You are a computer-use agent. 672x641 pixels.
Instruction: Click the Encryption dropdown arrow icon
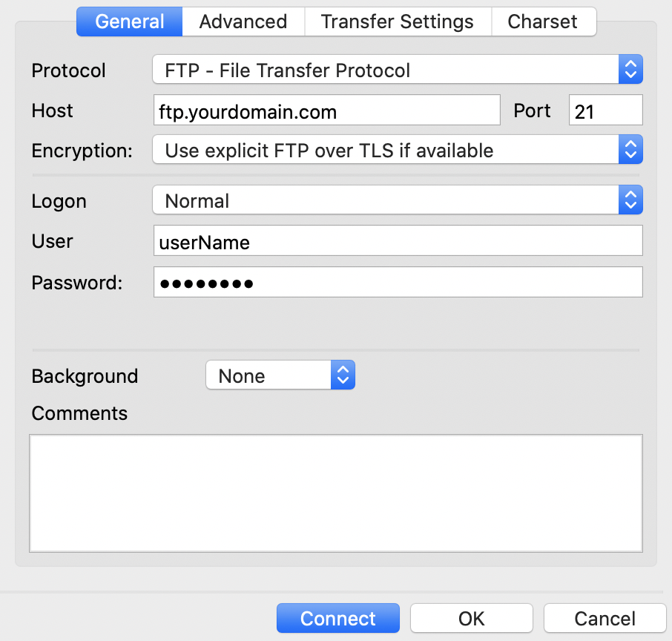coord(630,149)
